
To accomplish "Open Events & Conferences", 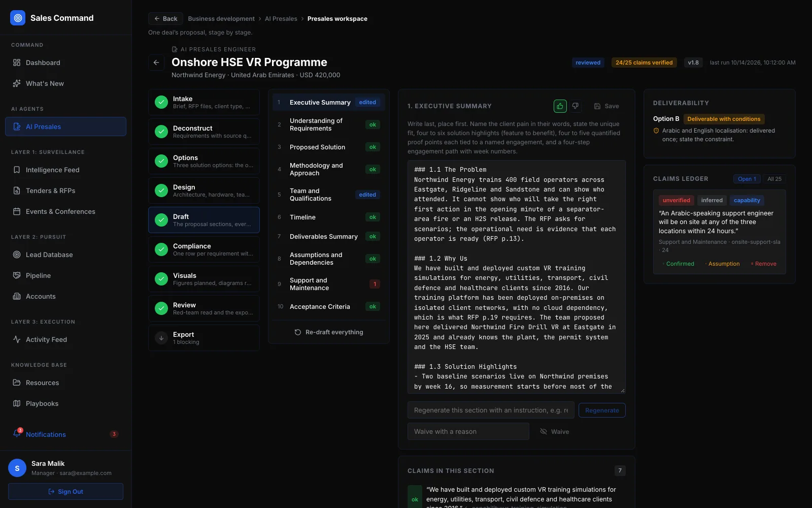I will click(65, 211).
